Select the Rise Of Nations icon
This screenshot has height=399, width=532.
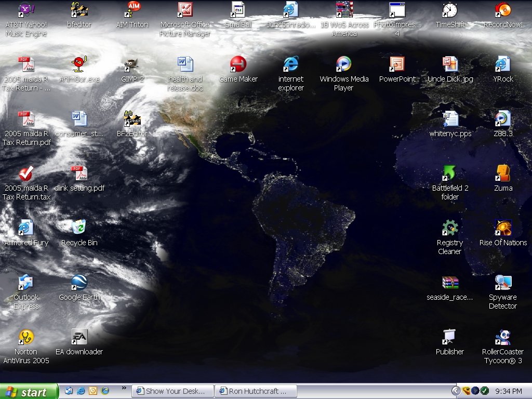(503, 229)
